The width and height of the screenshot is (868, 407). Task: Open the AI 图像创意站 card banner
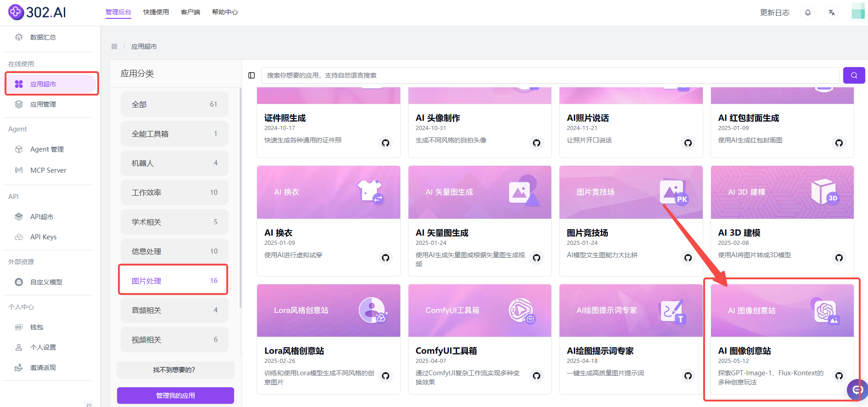782,311
